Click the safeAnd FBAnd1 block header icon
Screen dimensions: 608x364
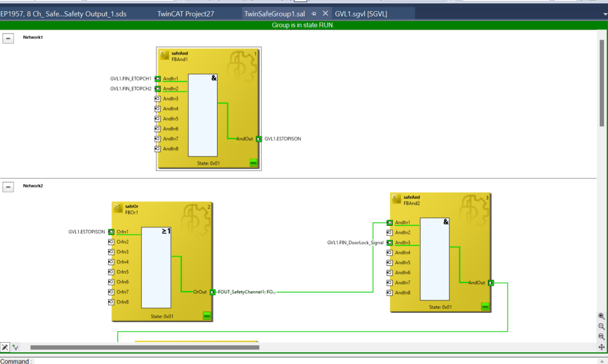pos(165,55)
